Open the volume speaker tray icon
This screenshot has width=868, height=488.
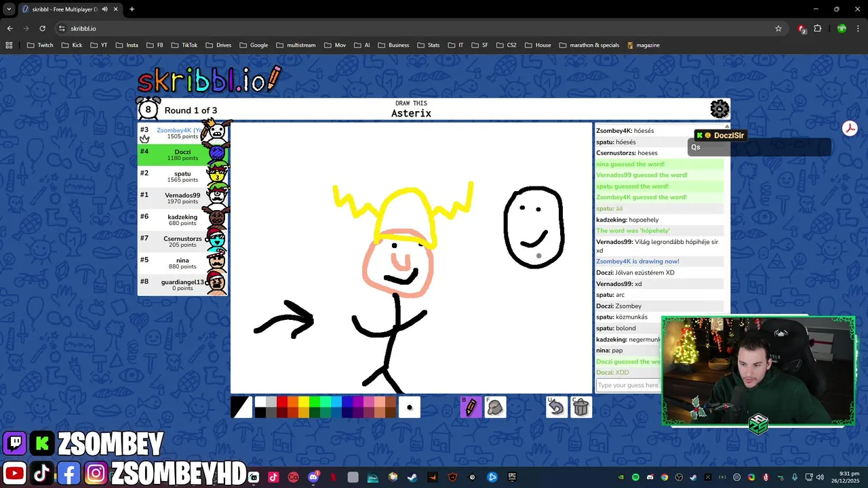(x=820, y=477)
